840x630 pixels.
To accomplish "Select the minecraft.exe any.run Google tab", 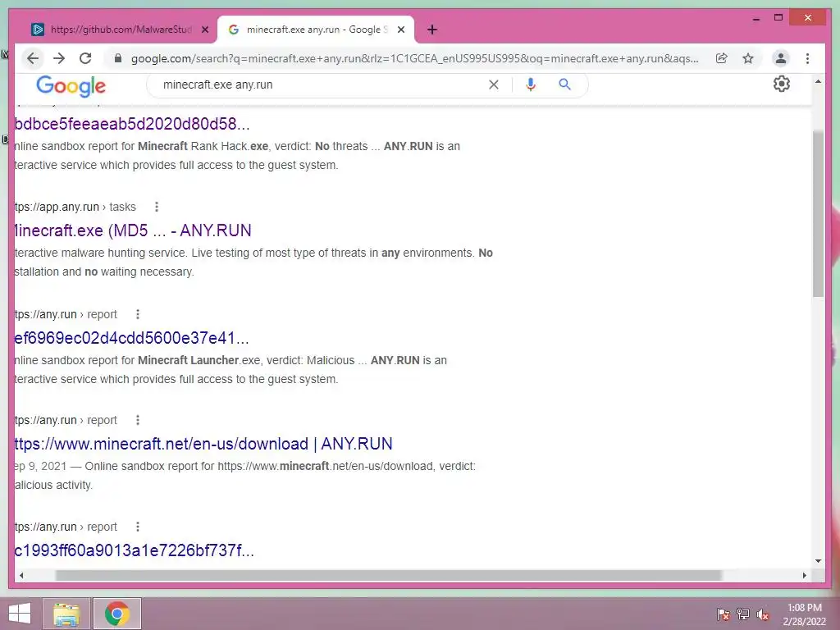I will coord(316,30).
